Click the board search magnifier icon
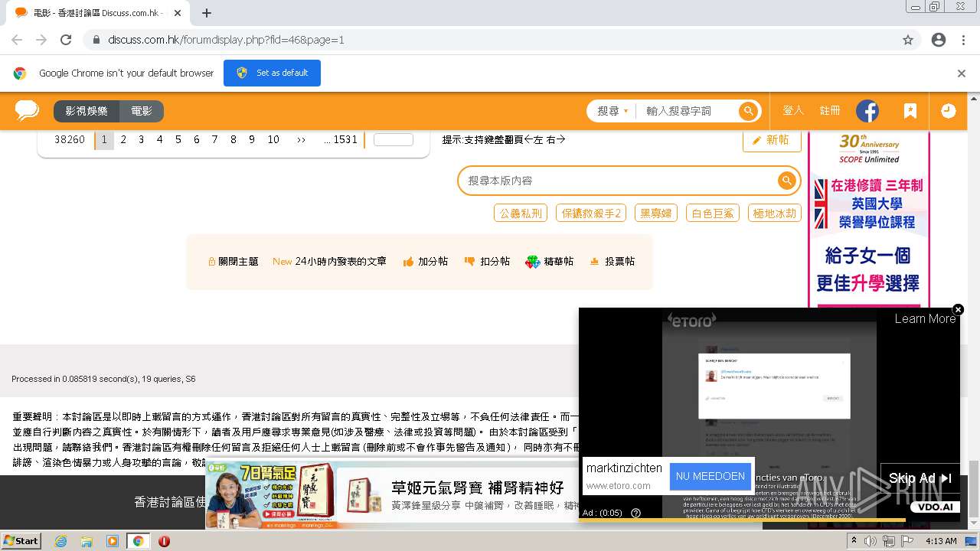 (x=786, y=181)
